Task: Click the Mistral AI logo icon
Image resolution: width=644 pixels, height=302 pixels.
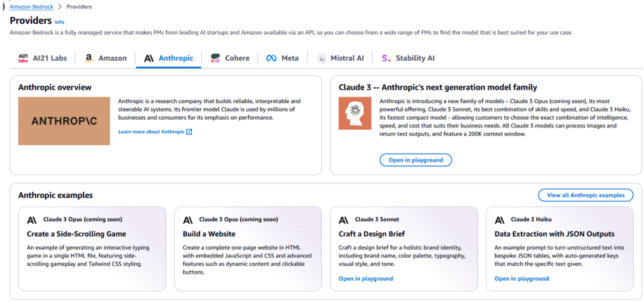Action: tap(321, 58)
